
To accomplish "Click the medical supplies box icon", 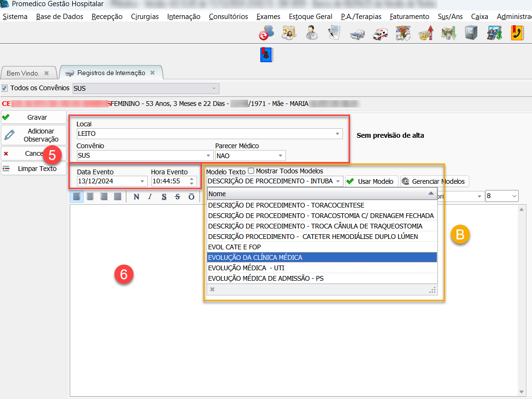I will tap(403, 34).
